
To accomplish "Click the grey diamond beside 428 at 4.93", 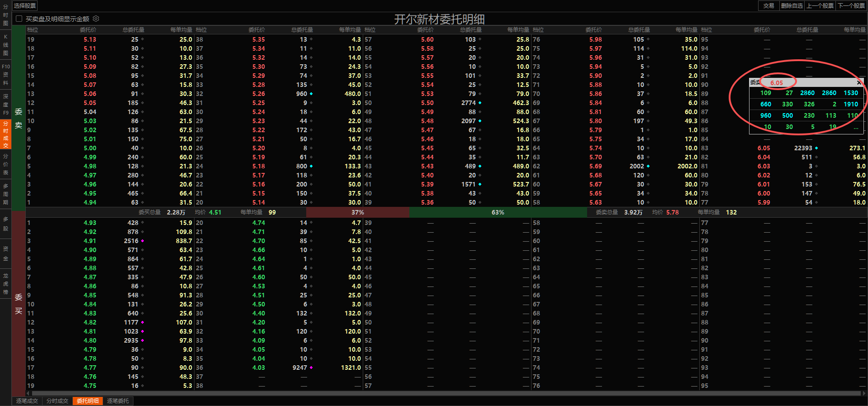I will [142, 223].
